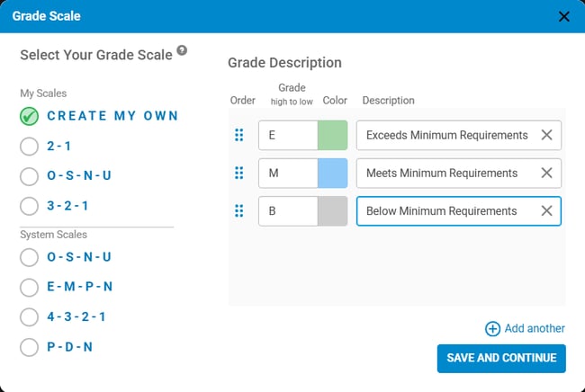Select the P-D-N system scale
This screenshot has height=392, width=585.
pos(29,346)
